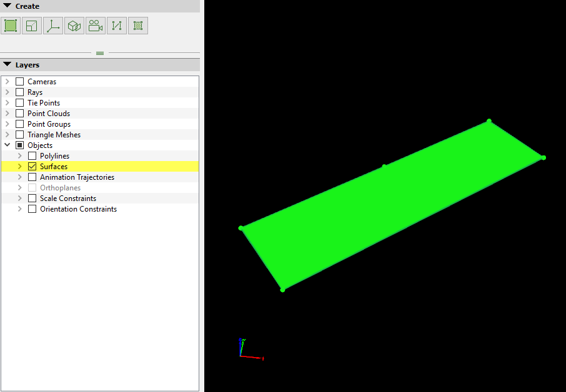Select the highlighted Surfaces layer

coord(53,166)
